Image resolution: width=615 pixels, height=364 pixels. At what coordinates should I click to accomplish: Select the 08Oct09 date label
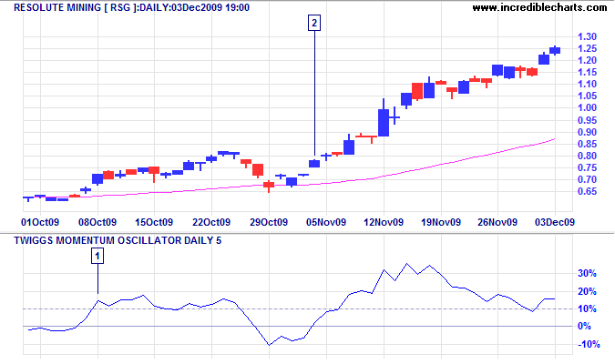[97, 222]
